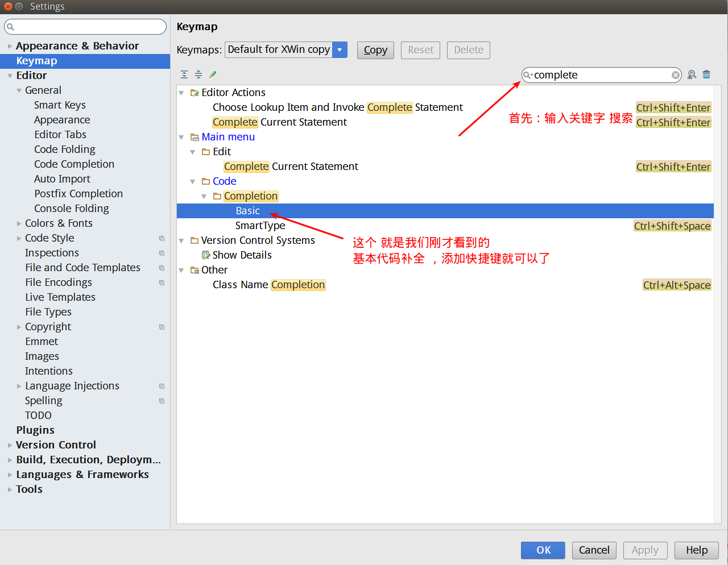Click the Expand All icon in Keymap toolbar
This screenshot has width=728, height=565.
184,74
